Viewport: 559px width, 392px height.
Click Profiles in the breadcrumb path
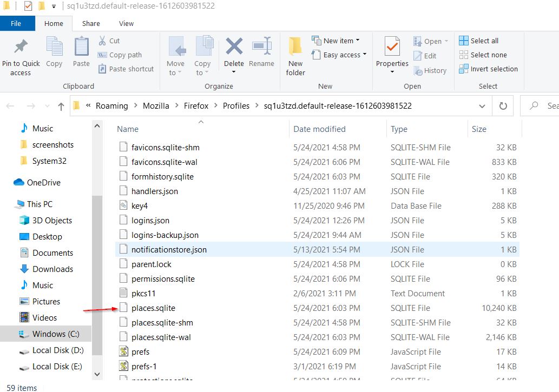coord(236,106)
